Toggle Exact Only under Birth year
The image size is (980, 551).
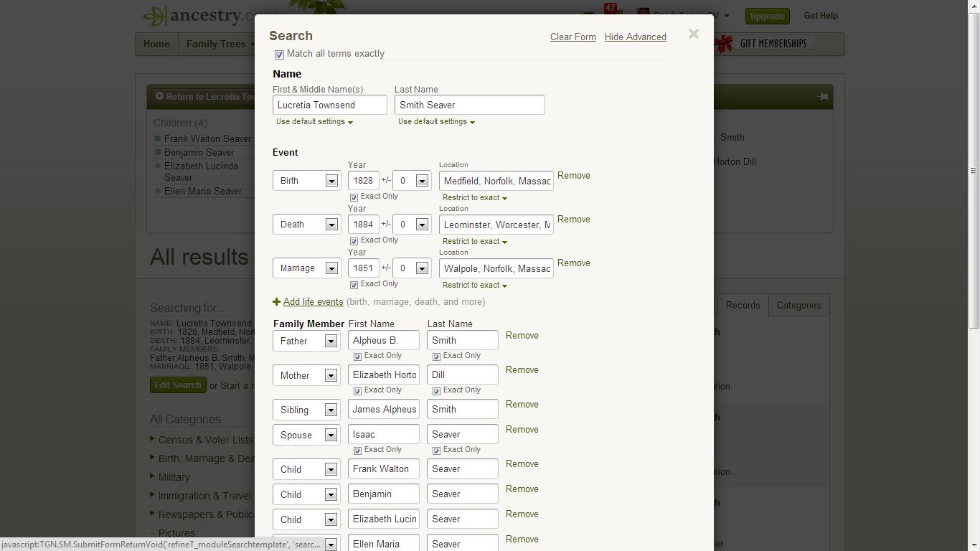click(x=354, y=197)
